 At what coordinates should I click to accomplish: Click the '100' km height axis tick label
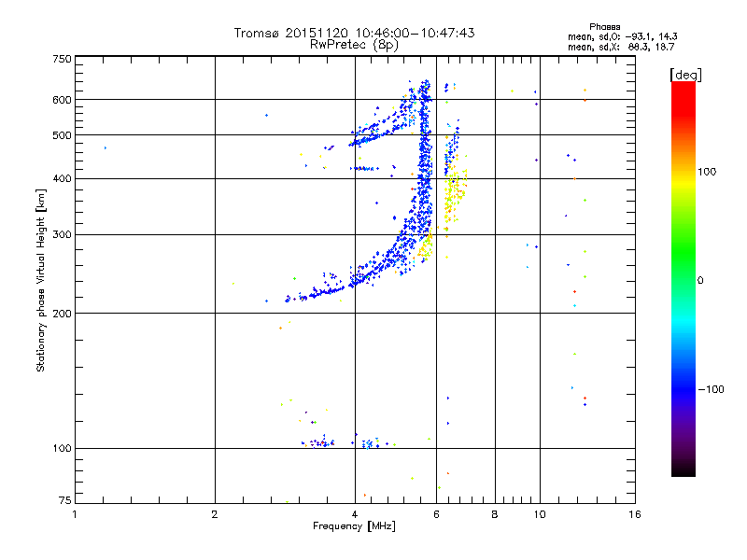(62, 449)
